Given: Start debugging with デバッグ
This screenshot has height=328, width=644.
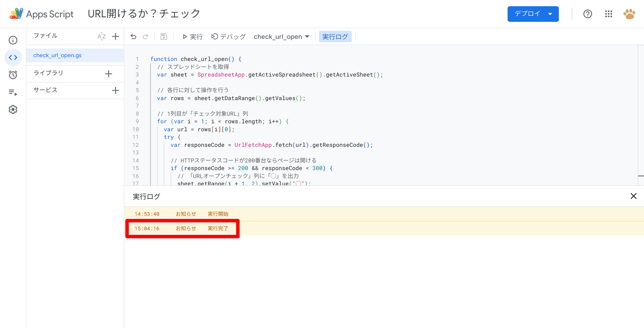Looking at the screenshot, I should click(x=228, y=36).
